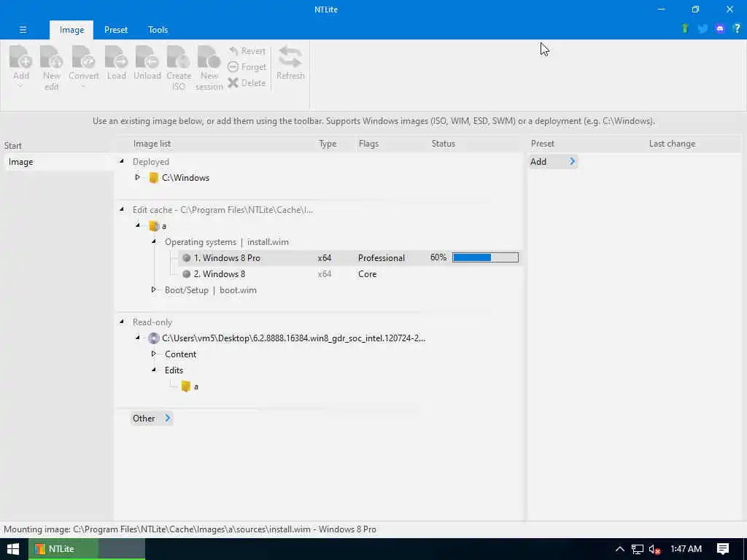This screenshot has width=747, height=560.
Task: Click the Add preset button
Action: coord(553,162)
